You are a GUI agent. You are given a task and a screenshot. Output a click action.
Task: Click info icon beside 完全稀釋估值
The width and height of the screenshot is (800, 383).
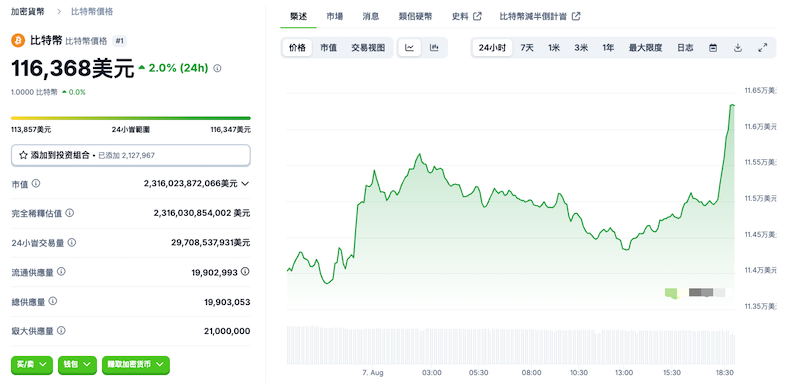click(70, 213)
